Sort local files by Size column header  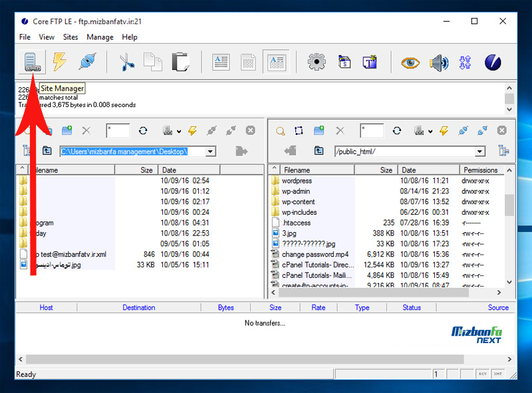(136, 170)
